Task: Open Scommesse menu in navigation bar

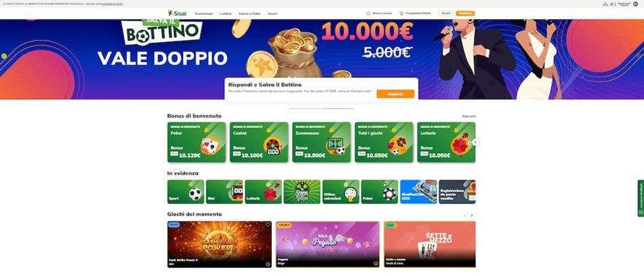Action: coord(204,14)
